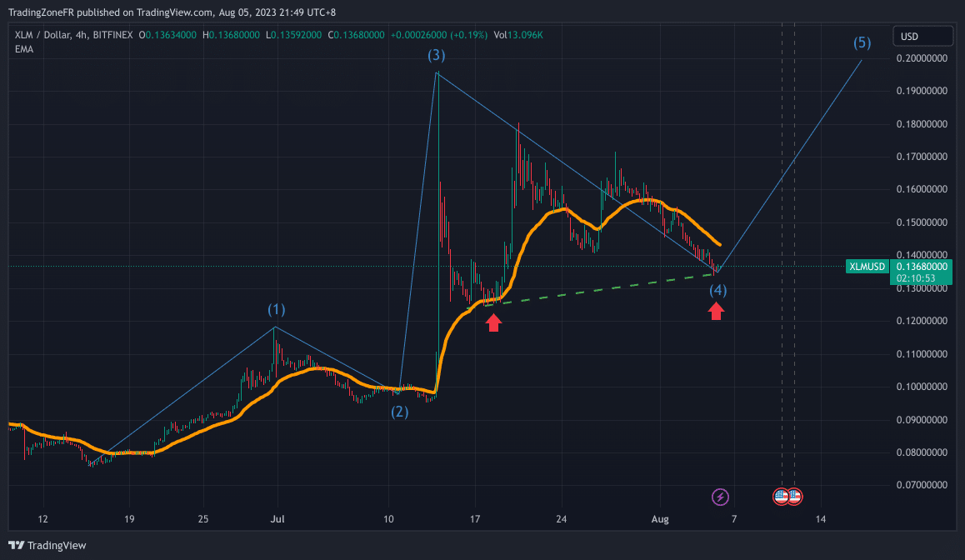This screenshot has height=560, width=965.
Task: Click the Vol 13.096K value
Action: 518,35
